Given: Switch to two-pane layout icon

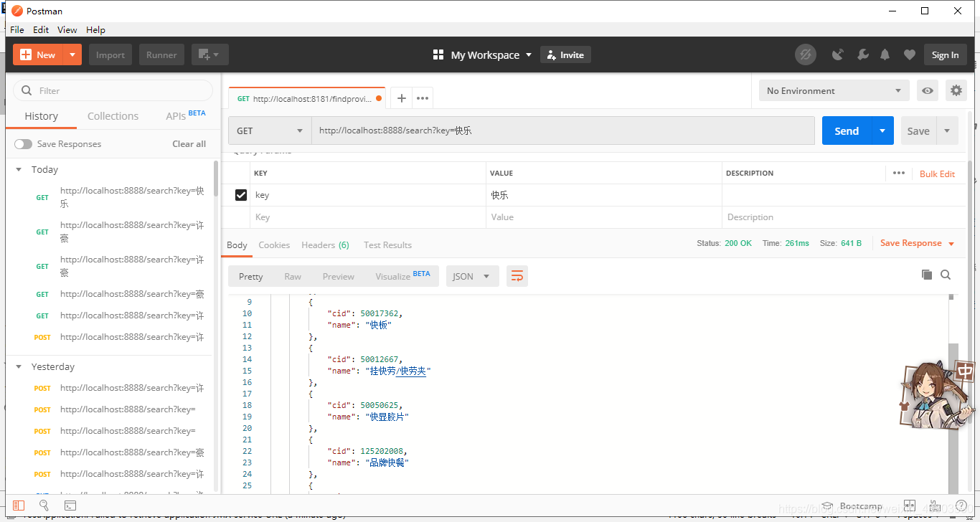Looking at the screenshot, I should 910,506.
